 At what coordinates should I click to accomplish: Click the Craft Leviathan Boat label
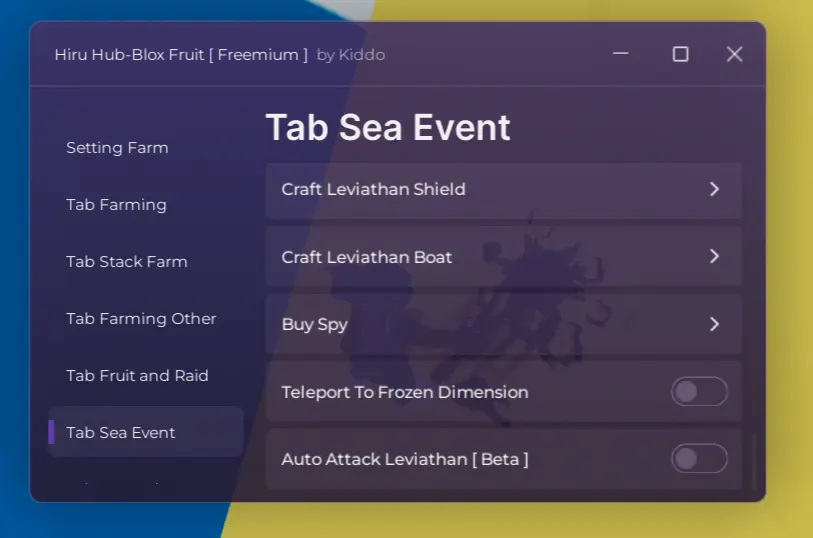pos(367,257)
